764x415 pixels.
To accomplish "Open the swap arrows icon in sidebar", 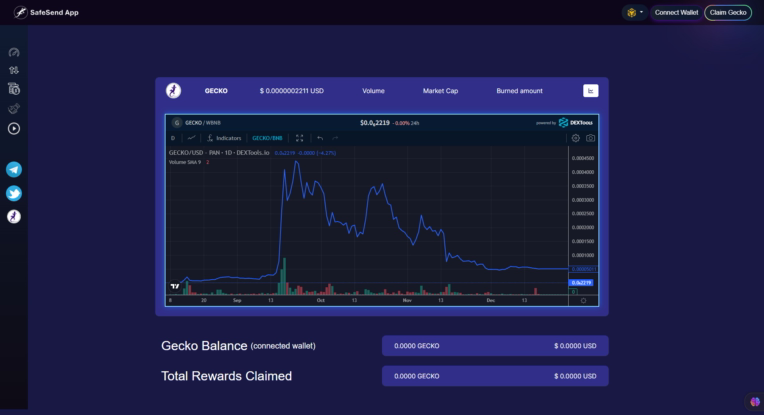I will coord(14,70).
